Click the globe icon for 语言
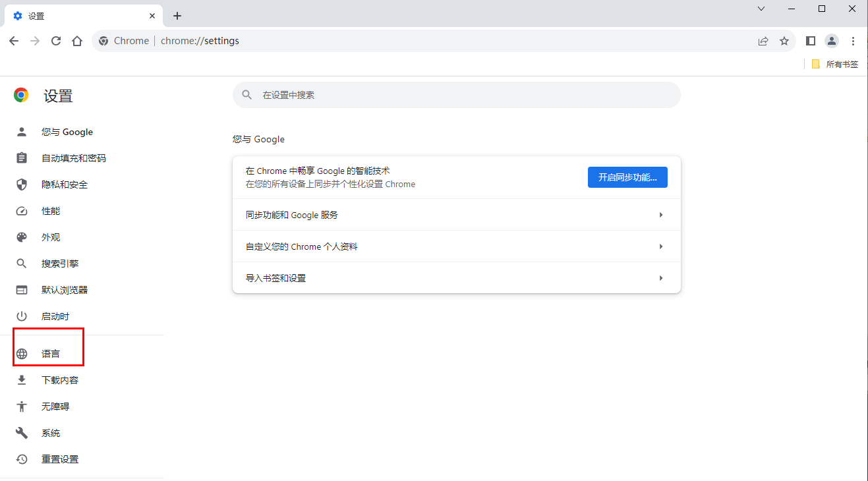This screenshot has height=481, width=868. 22,354
